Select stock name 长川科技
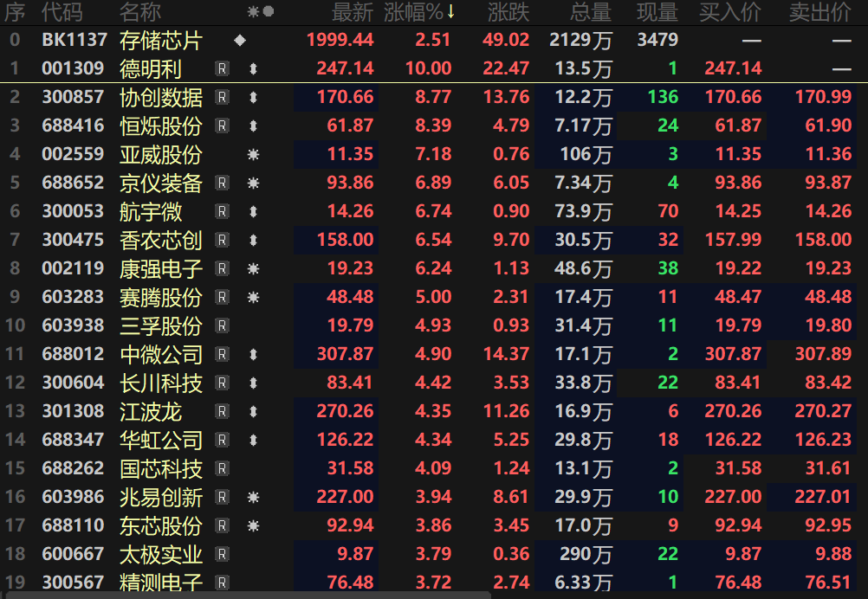868x599 pixels. click(161, 383)
